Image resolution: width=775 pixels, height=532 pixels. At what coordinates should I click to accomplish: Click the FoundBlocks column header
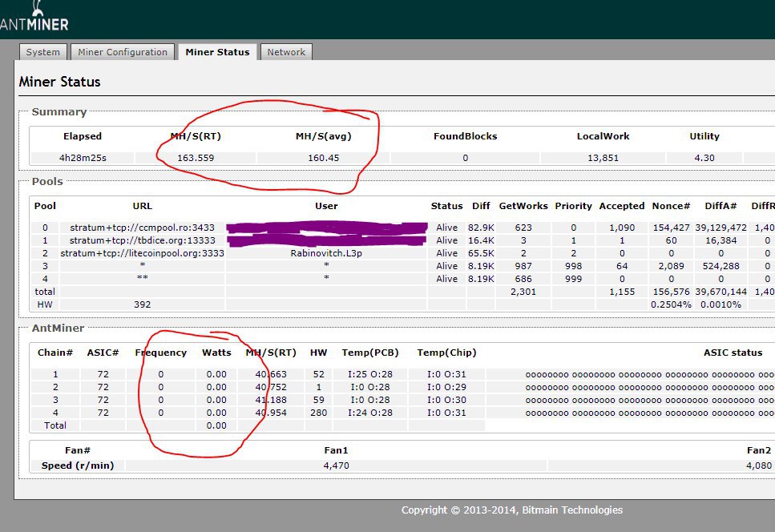pyautogui.click(x=465, y=136)
